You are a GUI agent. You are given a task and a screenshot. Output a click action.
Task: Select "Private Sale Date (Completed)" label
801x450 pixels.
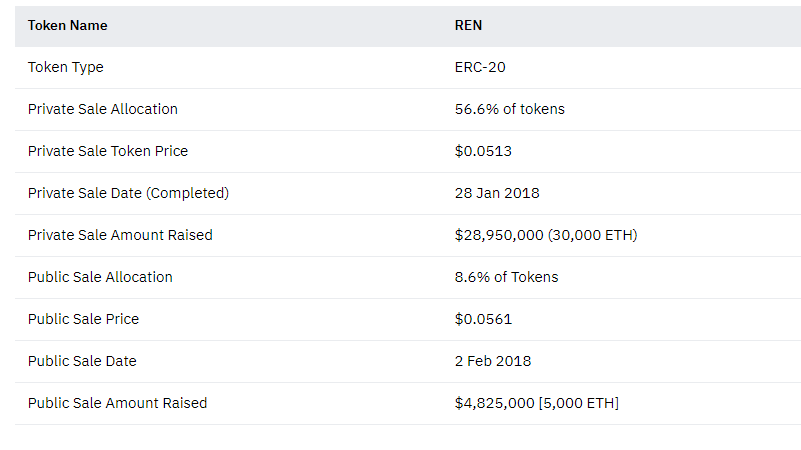coord(128,193)
